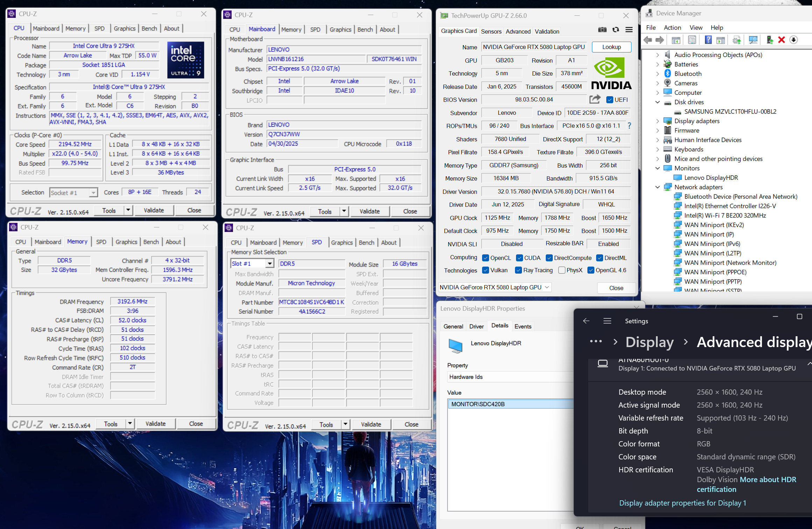Click the blue Help icon in Device Manager
The width and height of the screenshot is (812, 529).
click(x=708, y=40)
